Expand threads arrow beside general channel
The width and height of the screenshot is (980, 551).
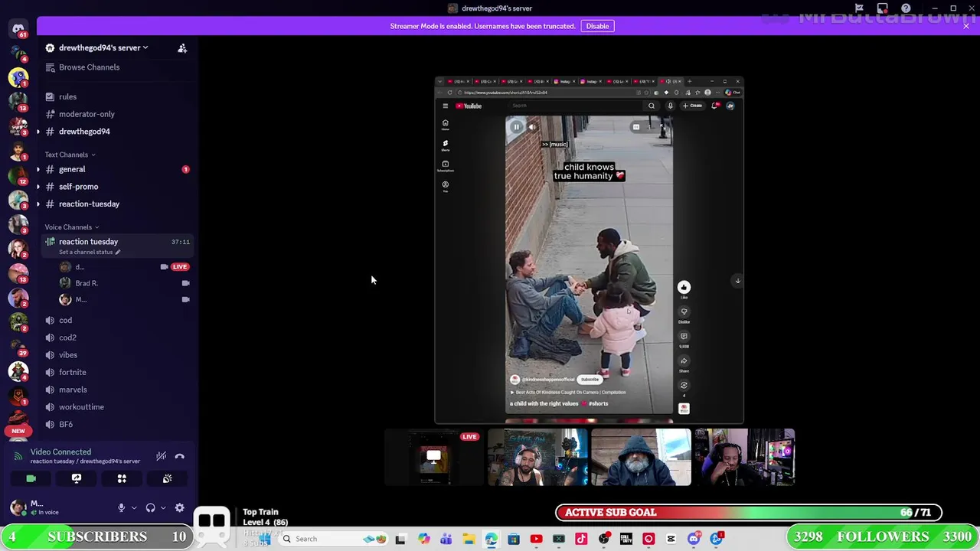click(x=38, y=169)
